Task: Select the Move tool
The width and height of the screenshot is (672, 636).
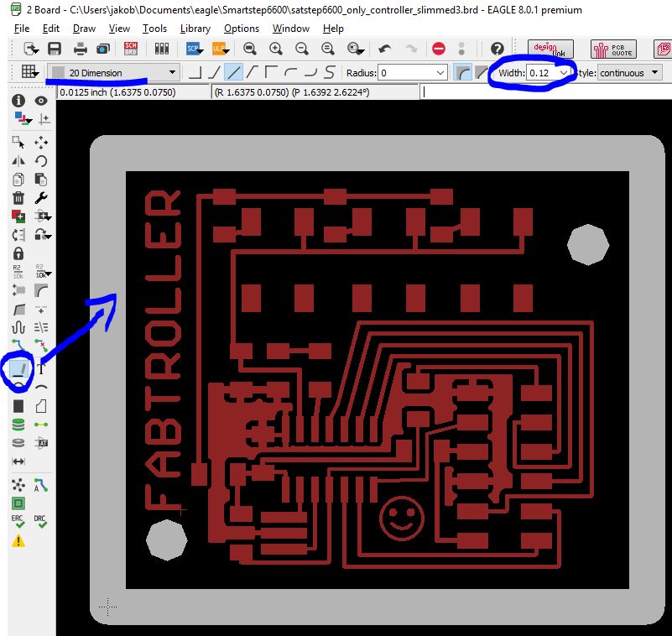Action: [41, 142]
